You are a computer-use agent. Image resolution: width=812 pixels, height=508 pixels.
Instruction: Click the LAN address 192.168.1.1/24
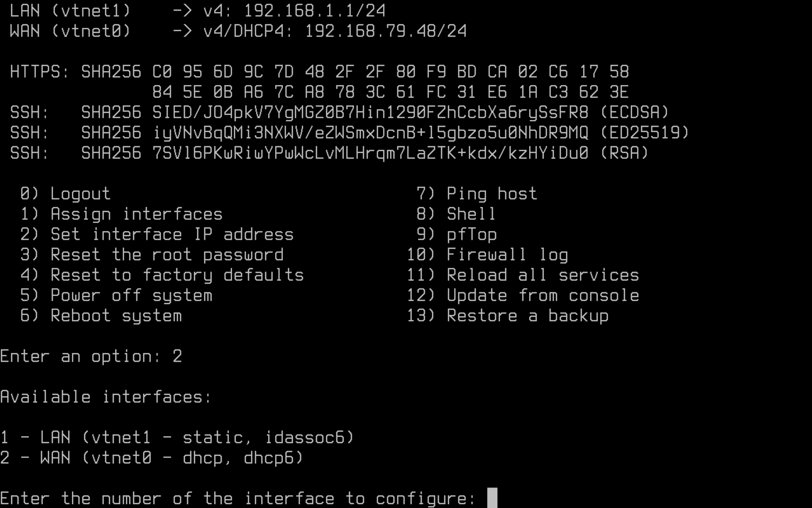coord(314,11)
